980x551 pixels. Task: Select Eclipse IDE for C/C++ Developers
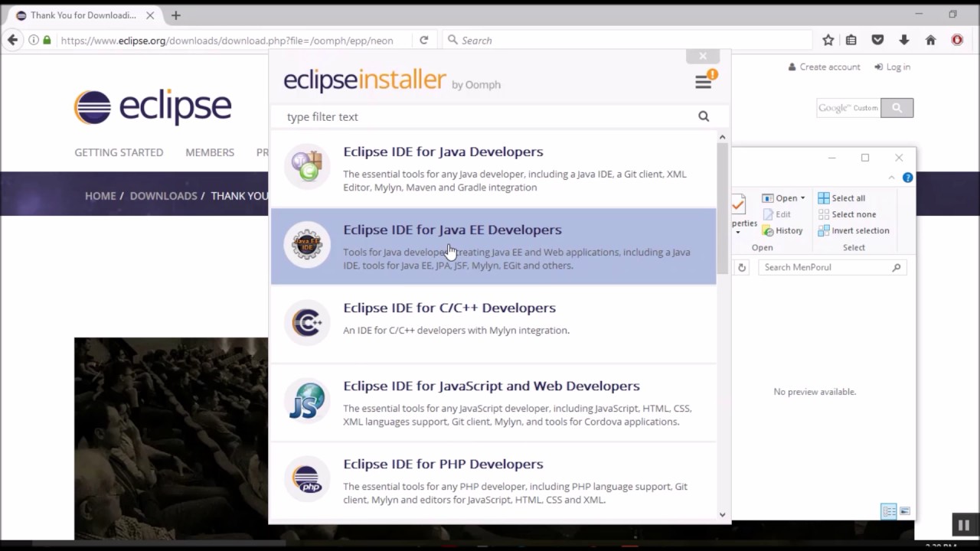click(x=493, y=324)
